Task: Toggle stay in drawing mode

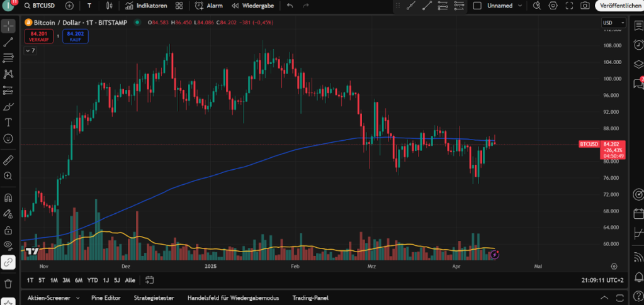Action: point(8,213)
